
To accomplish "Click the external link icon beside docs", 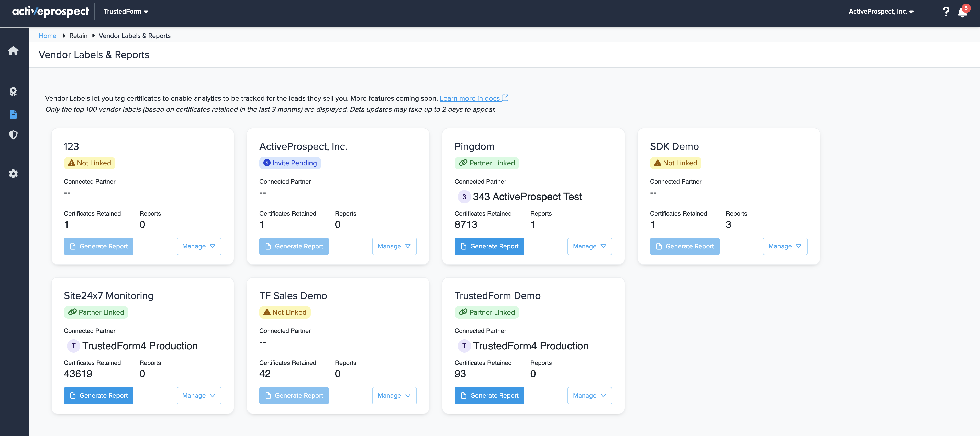I will coord(505,98).
